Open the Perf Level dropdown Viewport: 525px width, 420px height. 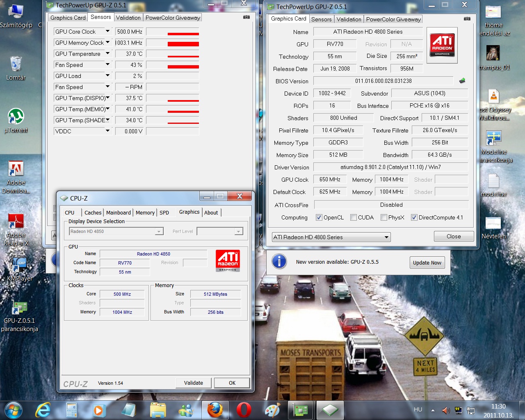click(x=220, y=231)
